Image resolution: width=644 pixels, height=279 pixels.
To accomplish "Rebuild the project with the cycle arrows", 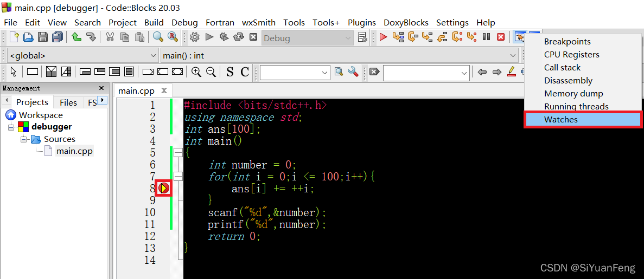I will [239, 37].
